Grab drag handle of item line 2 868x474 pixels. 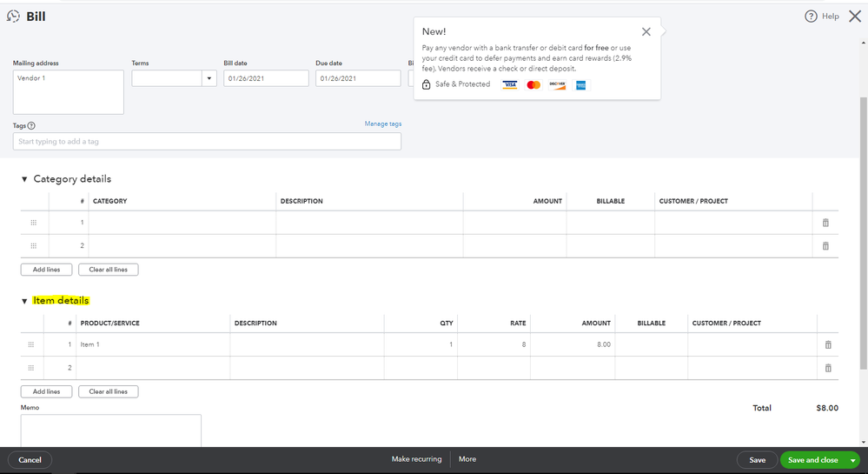pos(31,368)
